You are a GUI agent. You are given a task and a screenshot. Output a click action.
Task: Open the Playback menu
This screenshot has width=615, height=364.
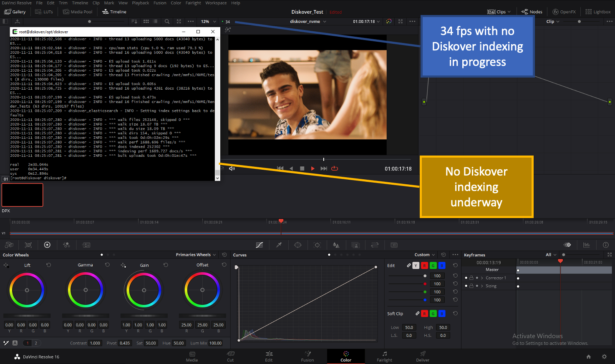[x=141, y=3]
